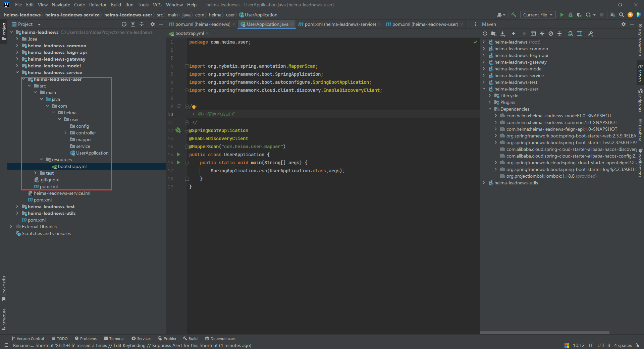Open the Refactor menu
644x349 pixels.
click(x=98, y=5)
